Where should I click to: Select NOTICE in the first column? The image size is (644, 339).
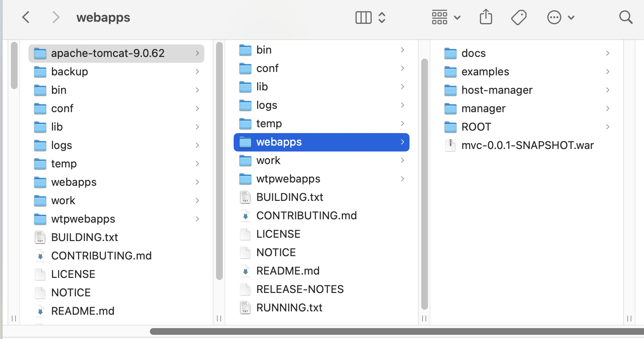(71, 293)
